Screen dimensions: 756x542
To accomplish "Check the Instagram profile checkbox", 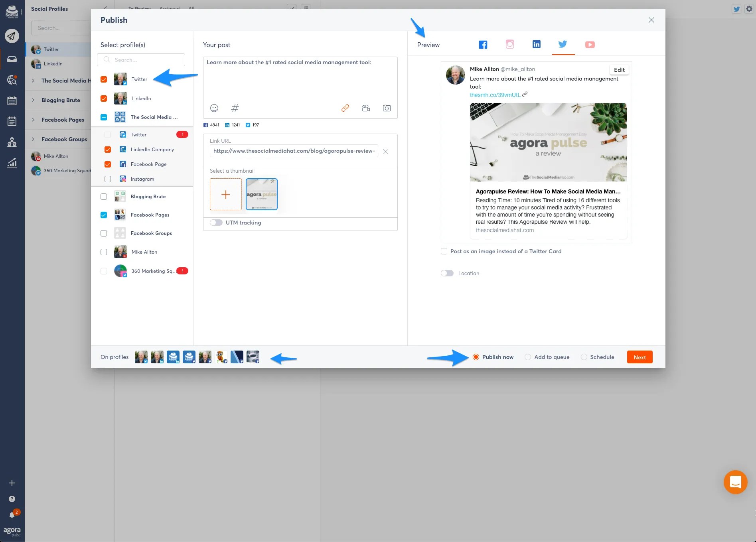I will point(108,179).
